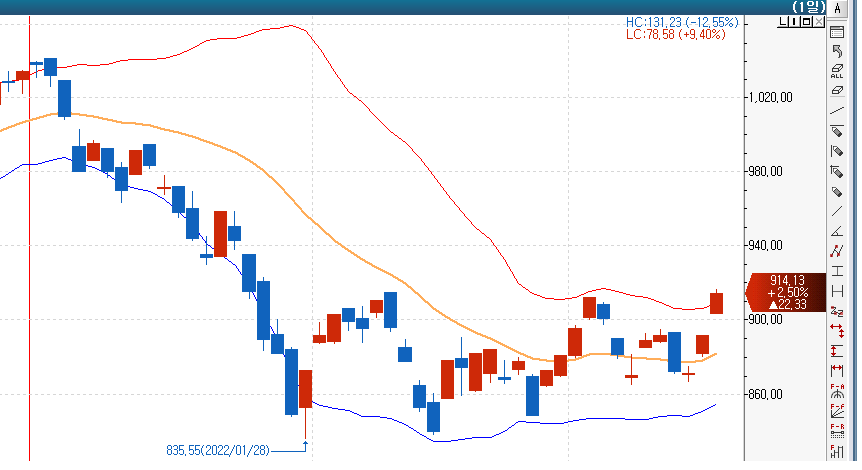Choose the red zigzag line tool

coord(837,251)
